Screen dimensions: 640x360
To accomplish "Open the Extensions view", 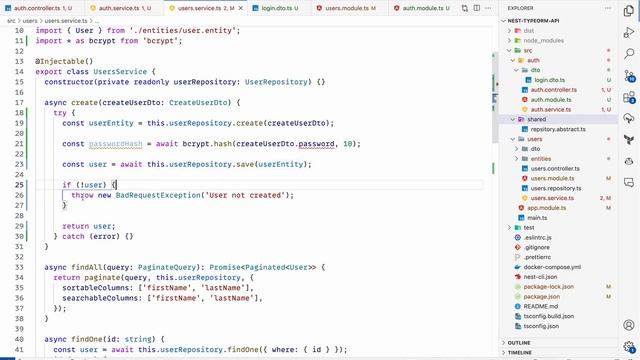I will 629,97.
